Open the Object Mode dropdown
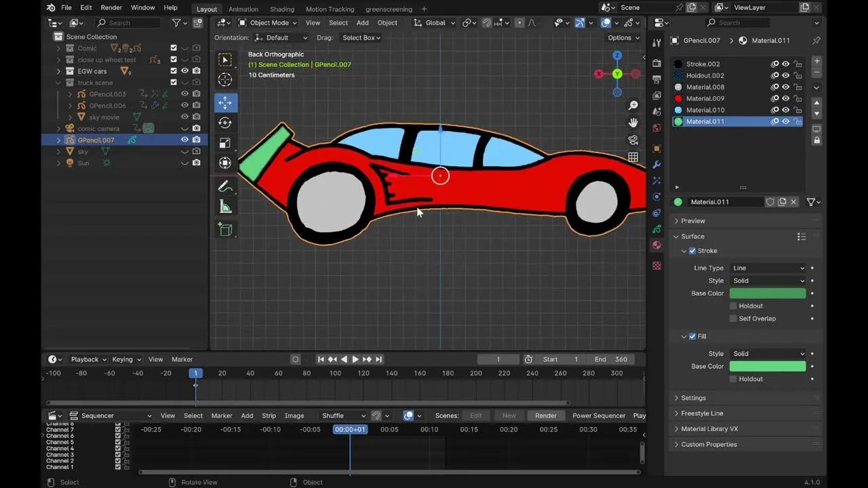868x488 pixels. point(269,22)
